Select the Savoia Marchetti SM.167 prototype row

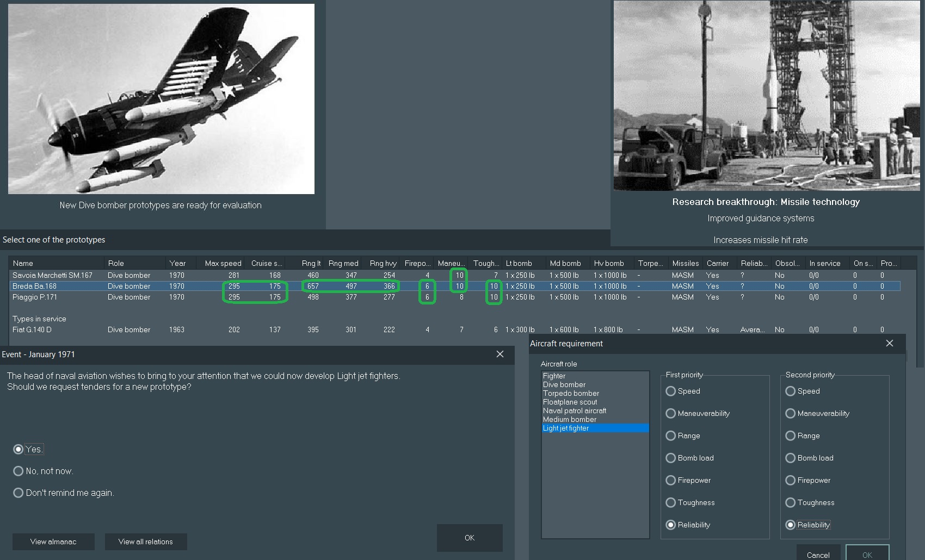(52, 275)
